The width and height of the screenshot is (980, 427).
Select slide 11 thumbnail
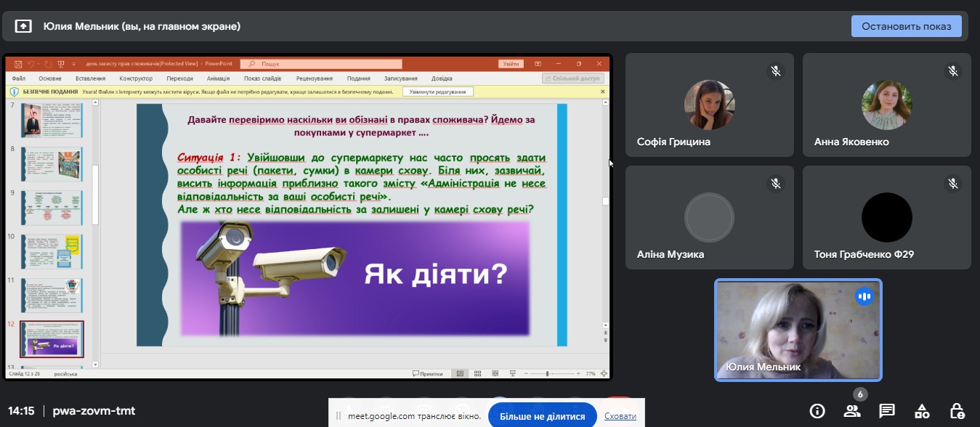pyautogui.click(x=51, y=295)
